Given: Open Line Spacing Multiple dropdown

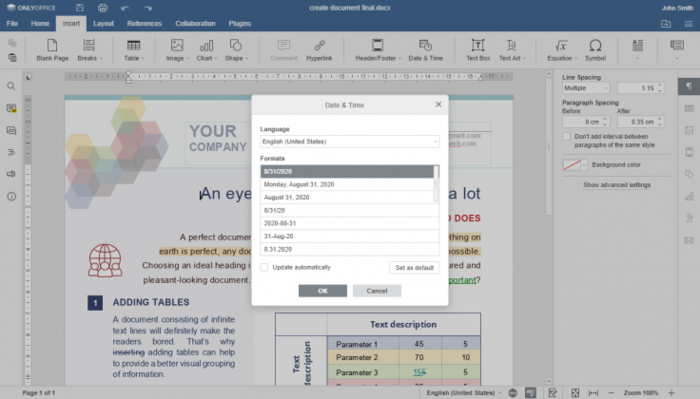Looking at the screenshot, I should (586, 88).
